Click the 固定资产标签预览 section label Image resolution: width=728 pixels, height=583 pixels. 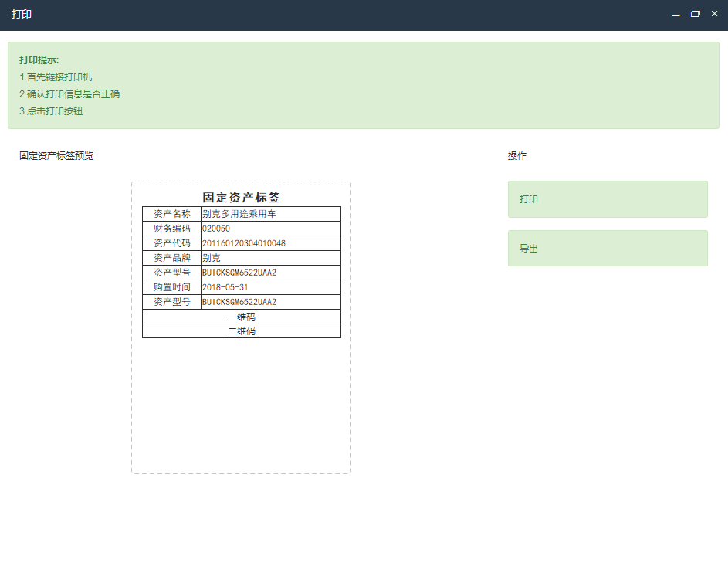[x=56, y=156]
